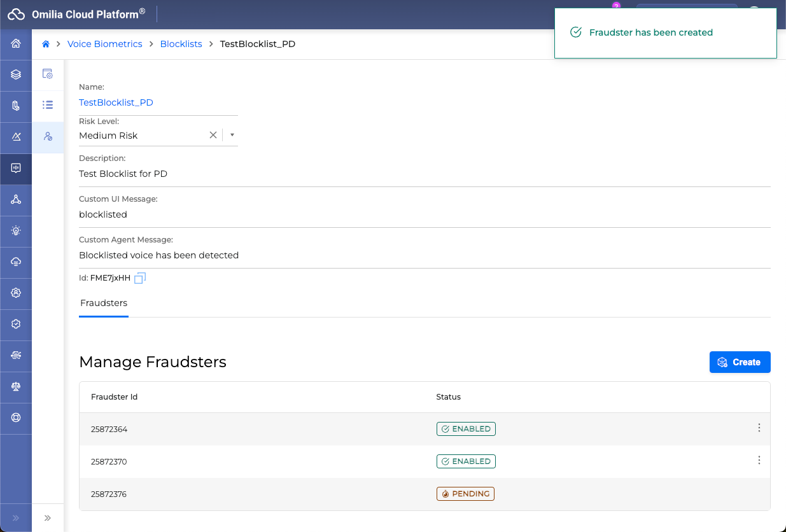Image resolution: width=786 pixels, height=532 pixels.
Task: Open the stacked layers icon in sidebar
Action: click(16, 75)
